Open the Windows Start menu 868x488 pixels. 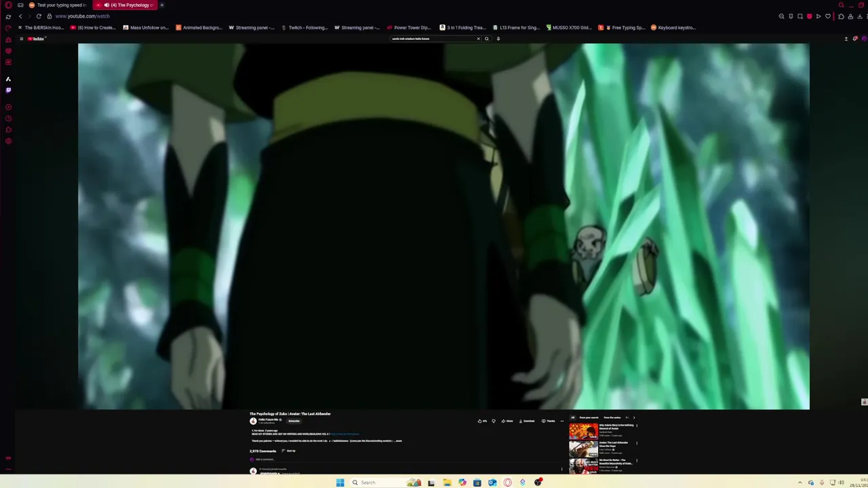pos(340,483)
